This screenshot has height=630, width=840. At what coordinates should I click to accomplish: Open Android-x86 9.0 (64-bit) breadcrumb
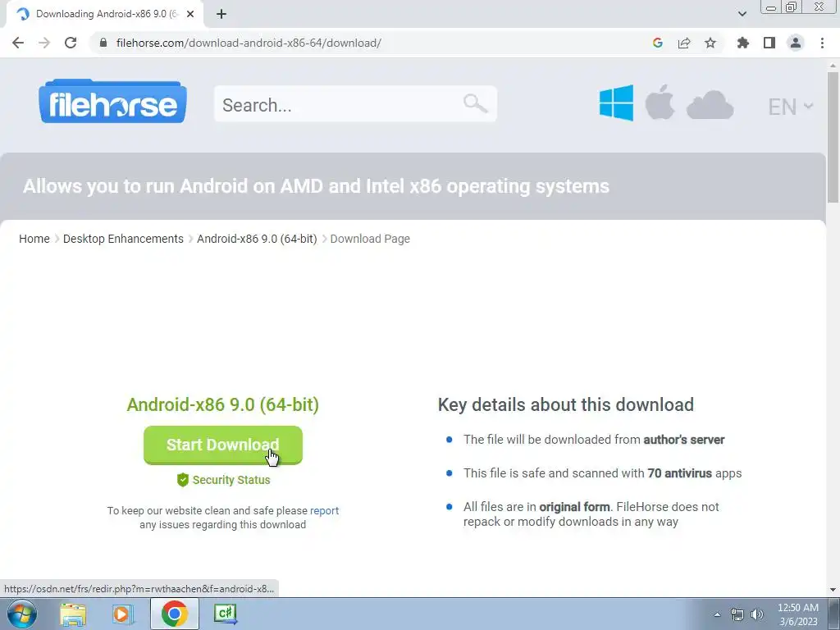pyautogui.click(x=257, y=239)
